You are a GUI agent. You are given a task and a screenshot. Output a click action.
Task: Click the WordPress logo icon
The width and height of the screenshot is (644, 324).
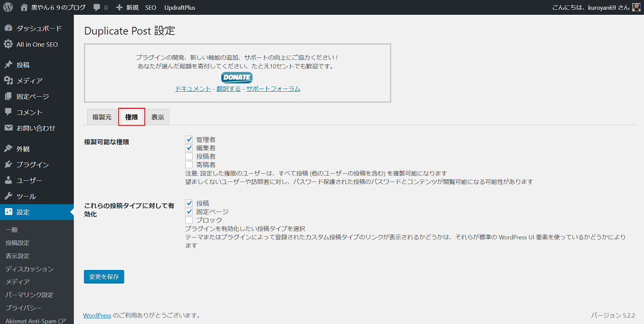click(8, 8)
